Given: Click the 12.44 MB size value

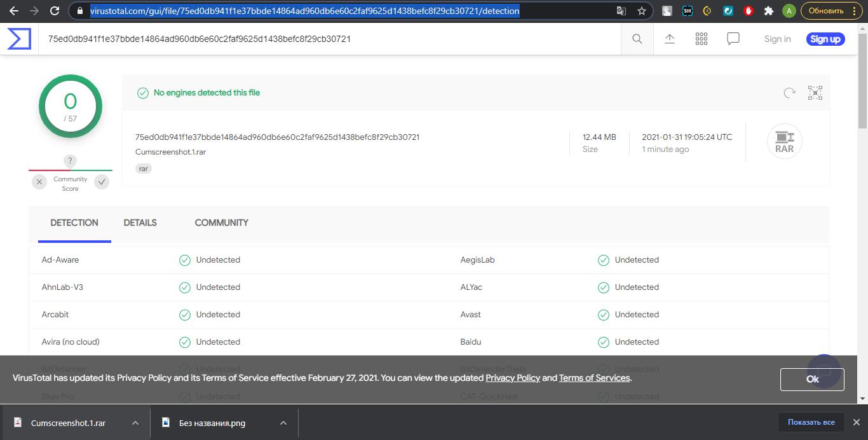Looking at the screenshot, I should coord(599,137).
